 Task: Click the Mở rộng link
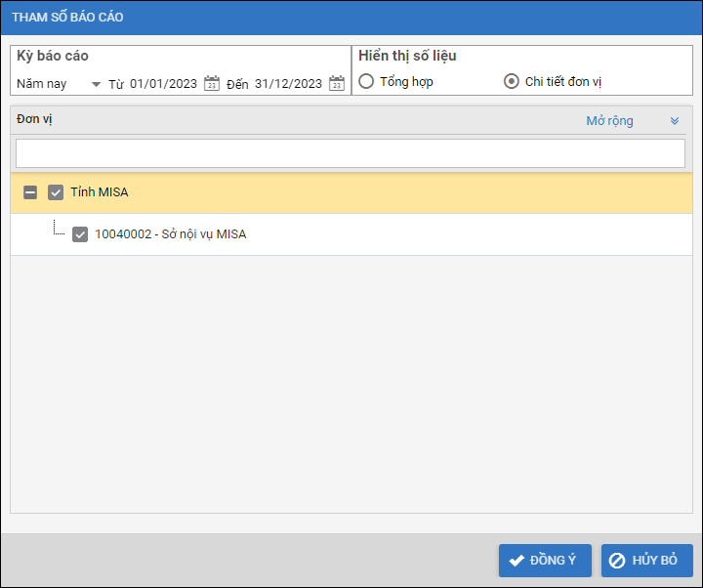point(609,121)
